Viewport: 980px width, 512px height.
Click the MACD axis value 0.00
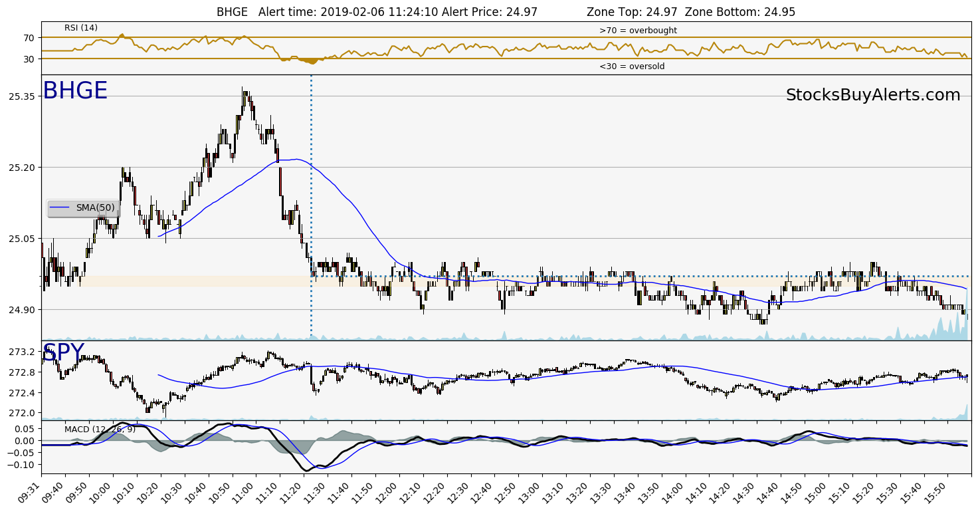[x=24, y=441]
